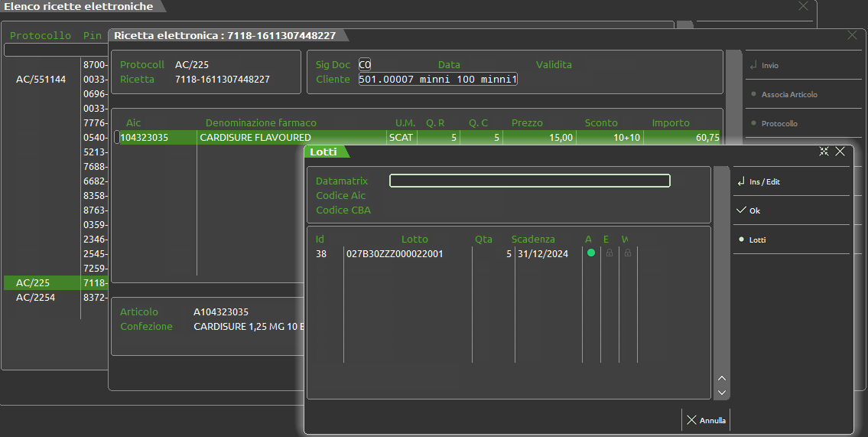The image size is (868, 437).
Task: Toggle the green A status dot for lot 38
Action: point(590,253)
